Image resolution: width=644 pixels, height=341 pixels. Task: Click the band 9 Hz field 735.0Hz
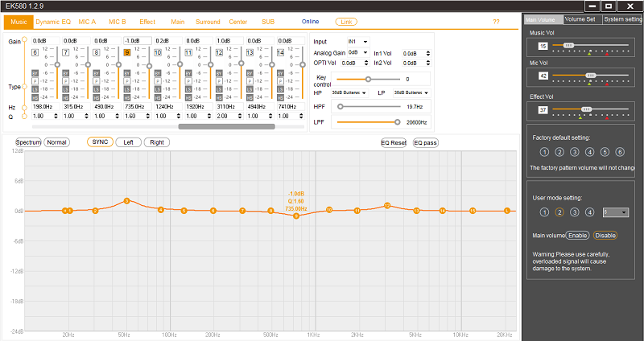(138, 107)
